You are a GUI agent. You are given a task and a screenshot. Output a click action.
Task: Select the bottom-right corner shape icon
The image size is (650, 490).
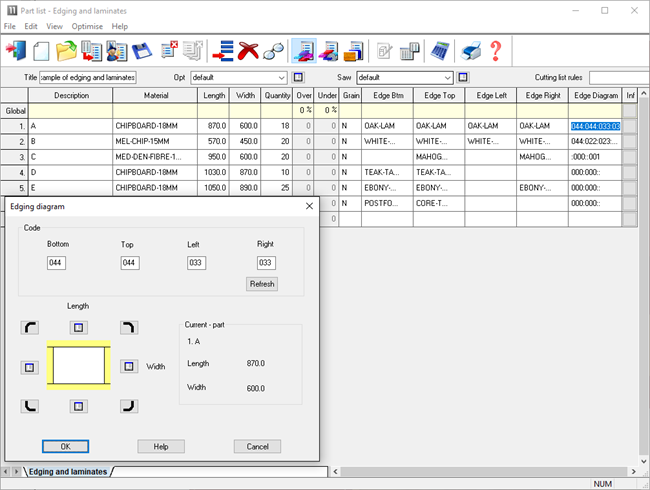pyautogui.click(x=128, y=406)
